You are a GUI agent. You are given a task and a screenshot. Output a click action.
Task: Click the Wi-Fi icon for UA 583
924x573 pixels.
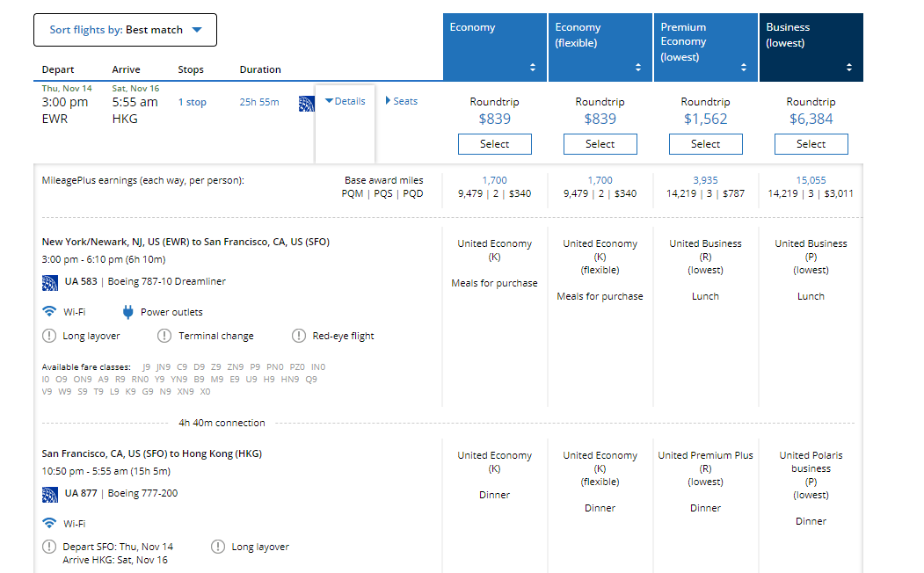point(49,311)
